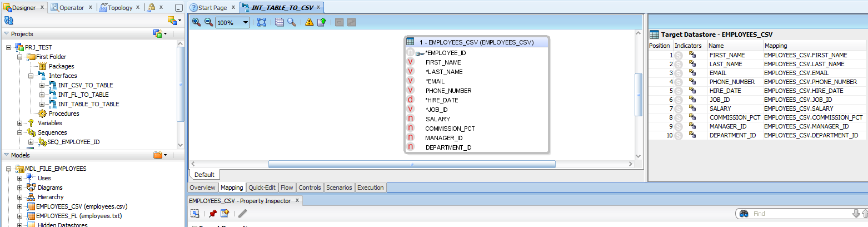Click the pin icon in Property Inspector
This screenshot has width=868, height=227.
pyautogui.click(x=212, y=213)
